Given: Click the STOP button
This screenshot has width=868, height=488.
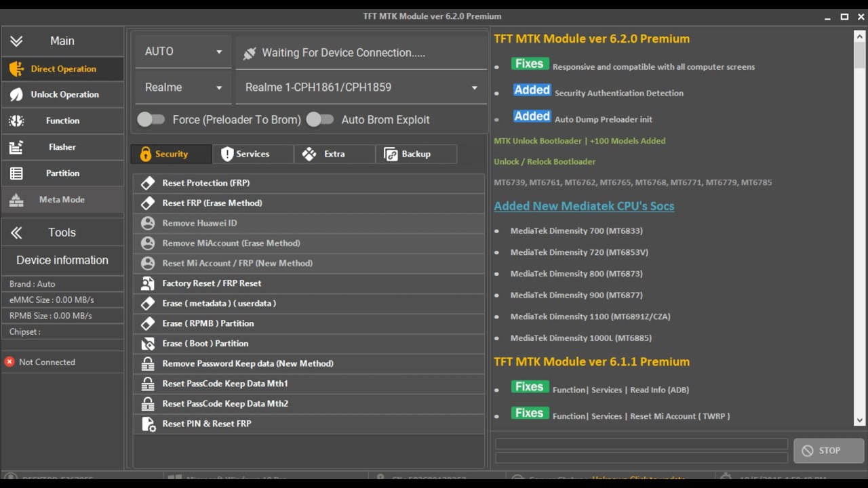Looking at the screenshot, I should tap(829, 451).
